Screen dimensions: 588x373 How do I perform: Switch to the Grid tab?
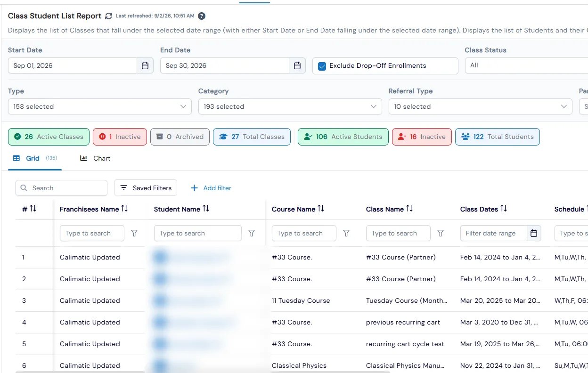[35, 158]
